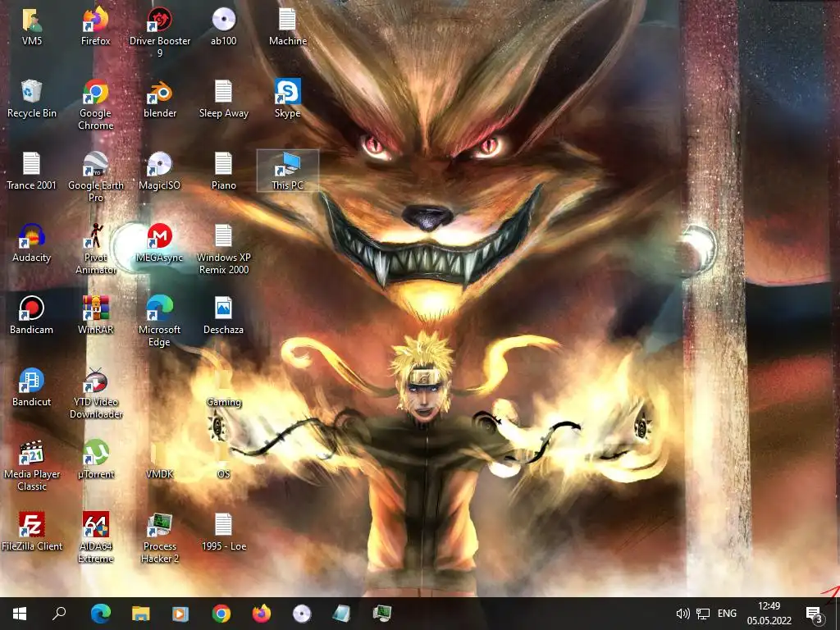Launch Firefox from the taskbar
This screenshot has height=630, width=840.
[x=261, y=614]
